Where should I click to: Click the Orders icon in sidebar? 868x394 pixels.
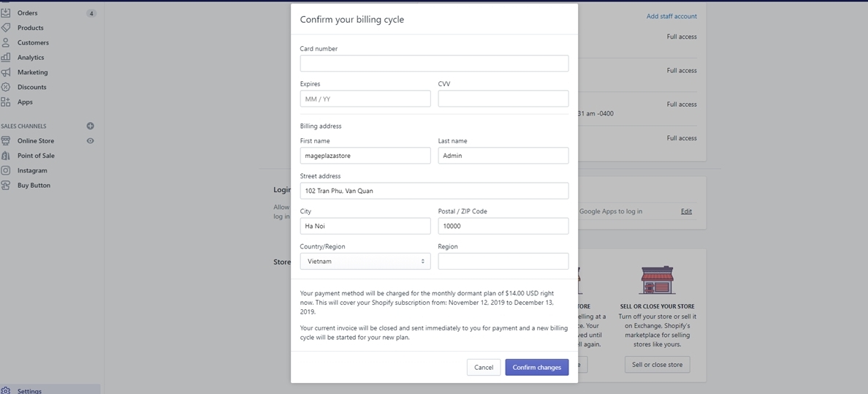click(6, 13)
